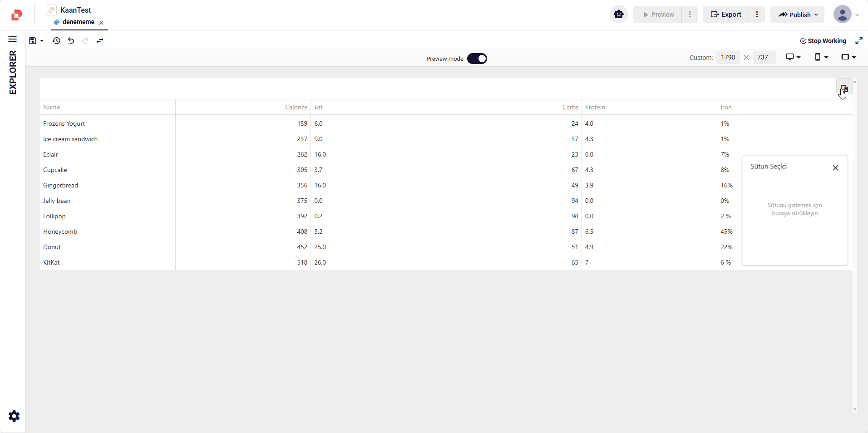868x433 pixels.
Task: Click Stop Working toggle button
Action: (x=823, y=41)
